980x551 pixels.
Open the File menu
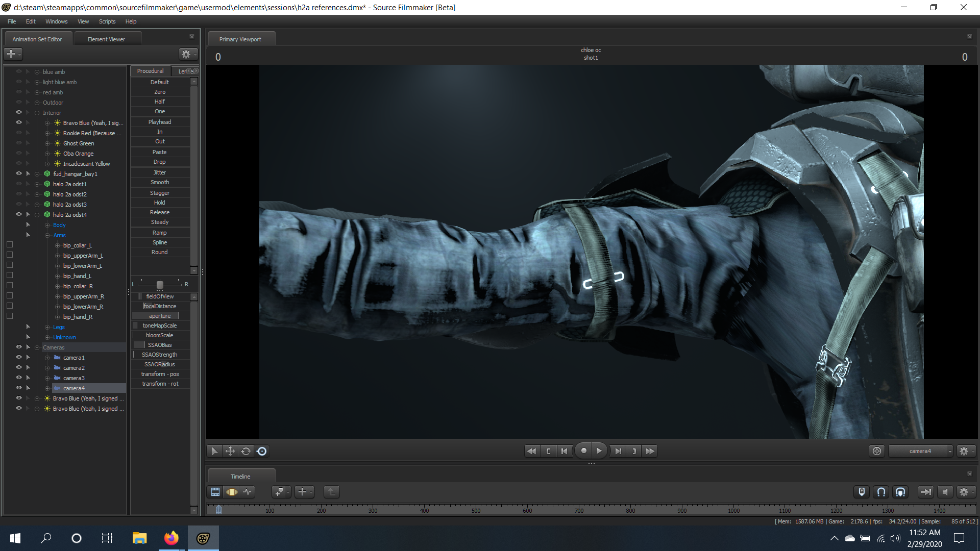click(x=12, y=21)
